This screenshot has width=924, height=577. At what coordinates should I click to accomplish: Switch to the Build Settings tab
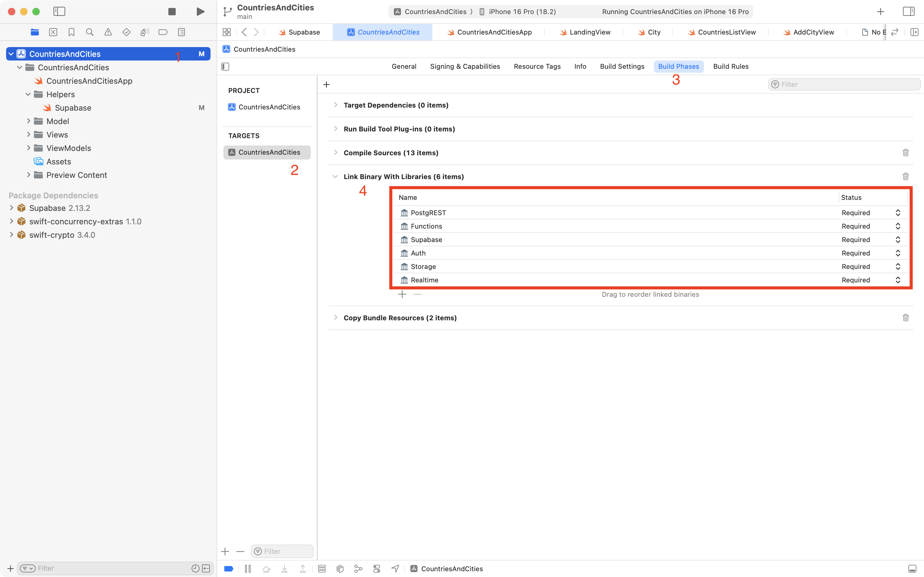click(x=622, y=66)
